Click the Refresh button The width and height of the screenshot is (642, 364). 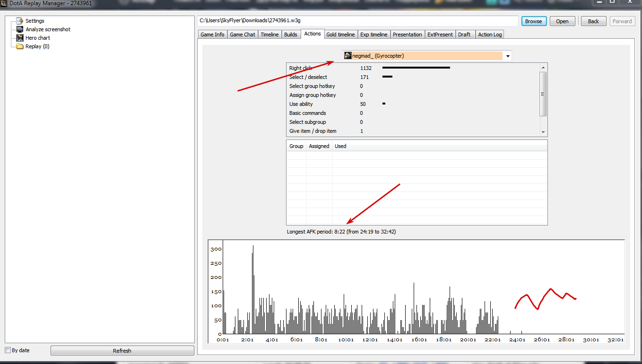122,351
